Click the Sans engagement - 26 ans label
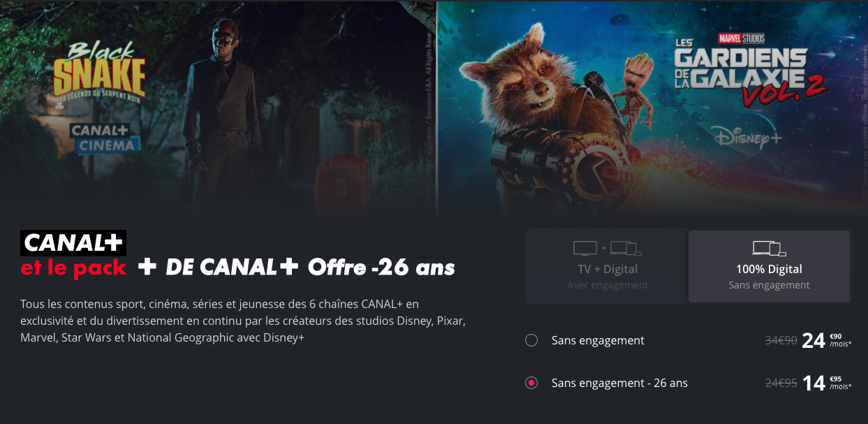Viewport: 868px width, 424px height. click(x=619, y=383)
